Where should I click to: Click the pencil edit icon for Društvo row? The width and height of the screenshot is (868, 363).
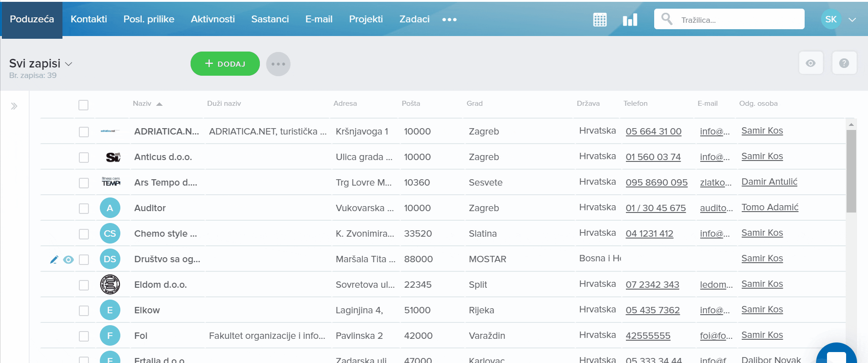[54, 259]
